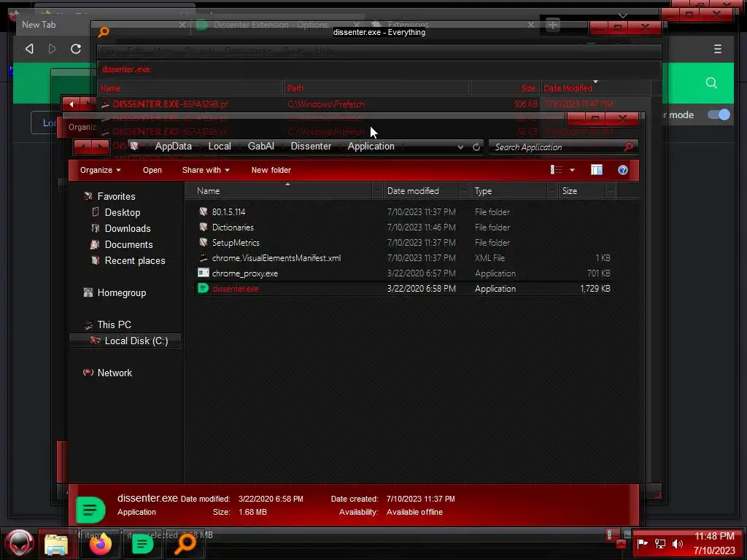Screen dimensions: 747x560
Task: Click AppData in the address breadcrumb
Action: [x=174, y=146]
